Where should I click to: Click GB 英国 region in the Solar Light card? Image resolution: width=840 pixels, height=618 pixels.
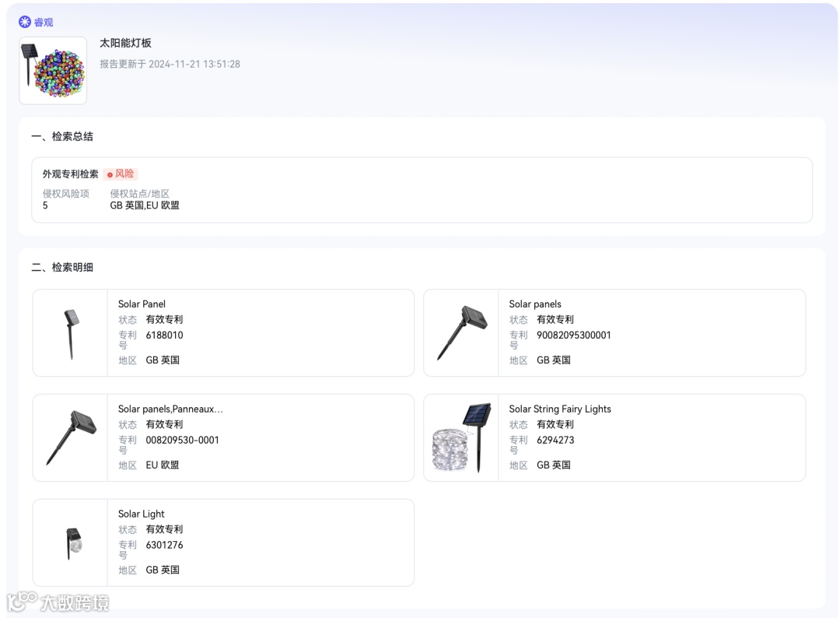point(163,570)
